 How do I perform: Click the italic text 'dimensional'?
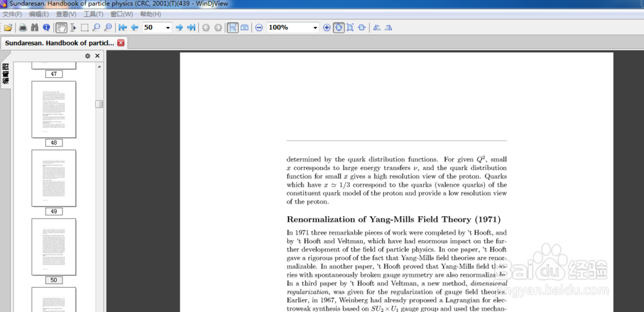coord(489,283)
